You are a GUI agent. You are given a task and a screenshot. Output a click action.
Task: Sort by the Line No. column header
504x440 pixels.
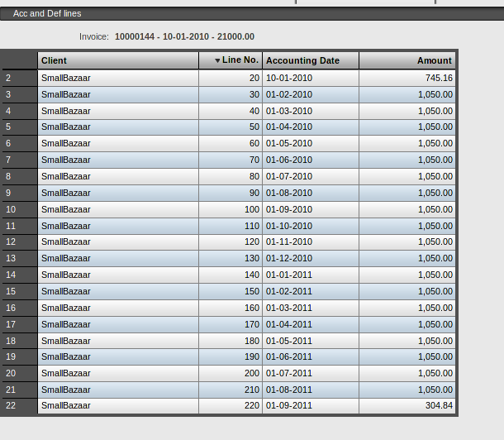coord(231,60)
